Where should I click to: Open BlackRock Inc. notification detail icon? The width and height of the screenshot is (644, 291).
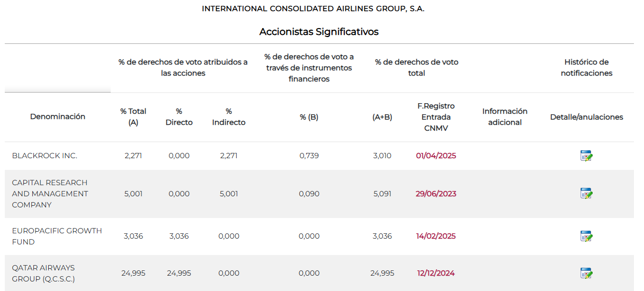(x=586, y=156)
